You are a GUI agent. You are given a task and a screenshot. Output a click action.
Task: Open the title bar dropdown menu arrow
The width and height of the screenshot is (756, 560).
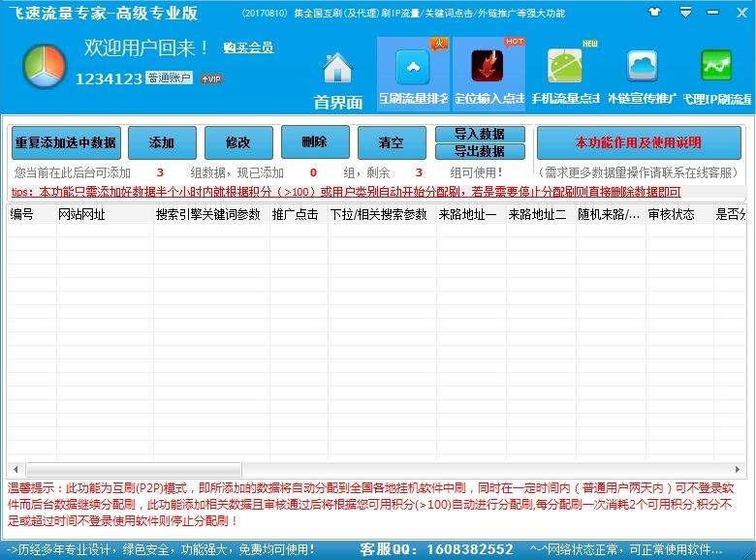[x=685, y=12]
